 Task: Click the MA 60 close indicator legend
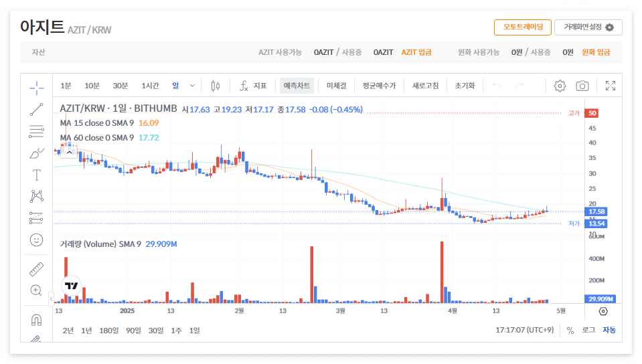coord(109,138)
